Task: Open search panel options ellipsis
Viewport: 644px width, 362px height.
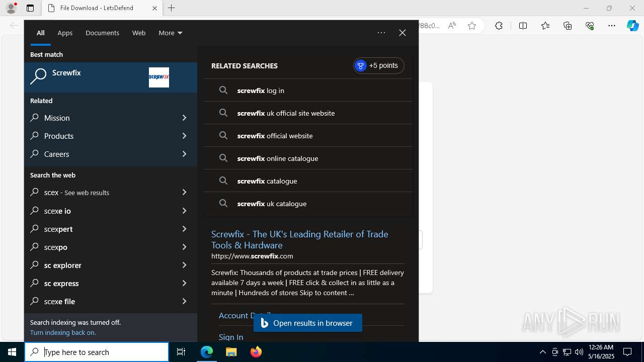Action: tap(381, 33)
